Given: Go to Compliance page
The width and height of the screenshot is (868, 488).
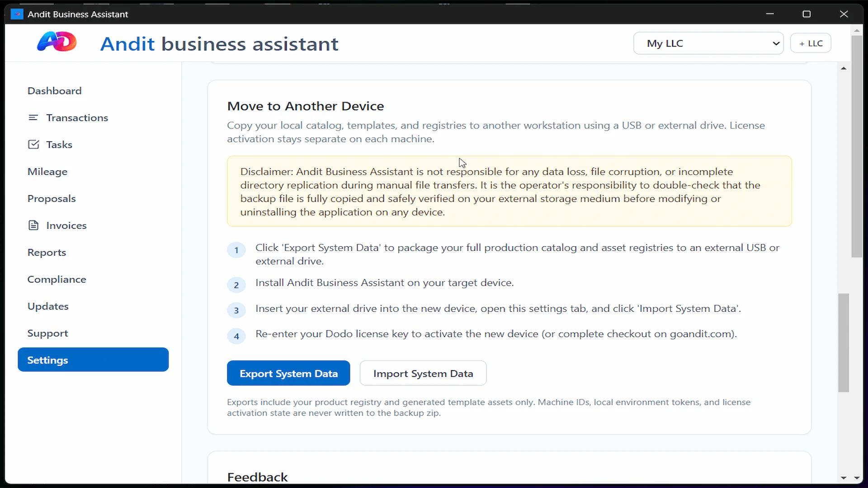Looking at the screenshot, I should point(57,279).
